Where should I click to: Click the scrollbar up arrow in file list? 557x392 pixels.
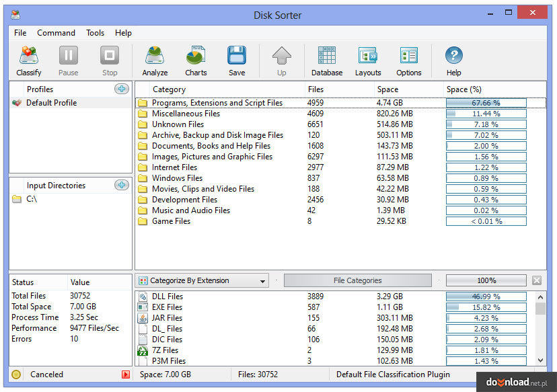tap(540, 297)
